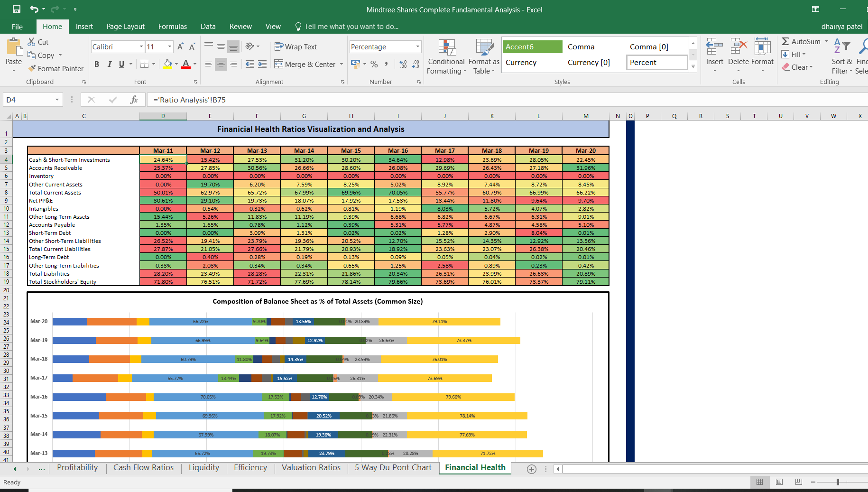Screen dimensions: 868x492
Task: Decrease the font size
Action: (192, 46)
